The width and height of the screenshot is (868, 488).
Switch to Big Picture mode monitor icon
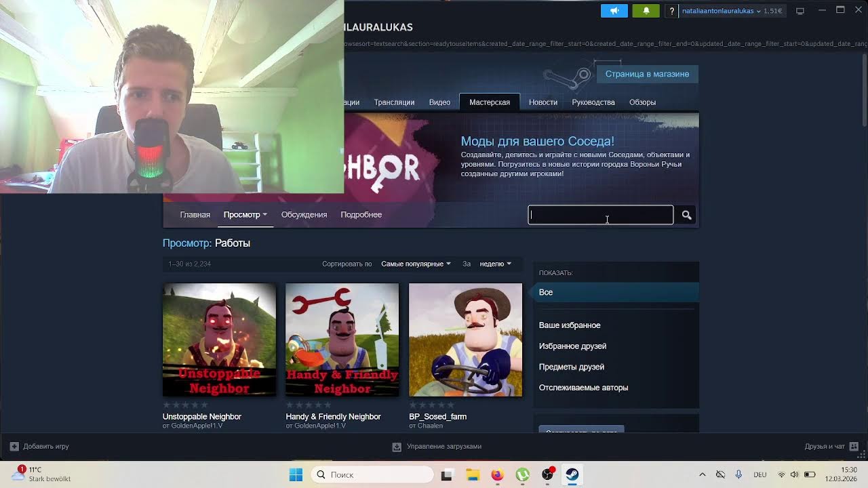tap(800, 11)
